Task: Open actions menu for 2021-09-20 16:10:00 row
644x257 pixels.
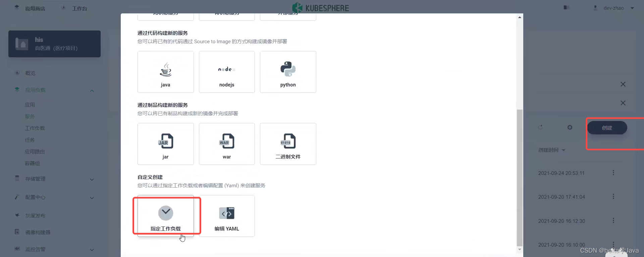Action: pos(613,244)
